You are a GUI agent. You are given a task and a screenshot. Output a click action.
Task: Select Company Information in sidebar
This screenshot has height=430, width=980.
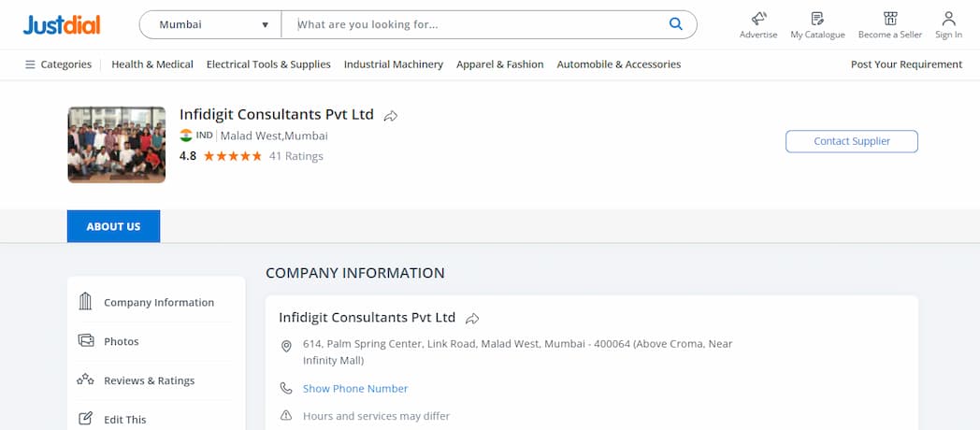click(x=159, y=303)
